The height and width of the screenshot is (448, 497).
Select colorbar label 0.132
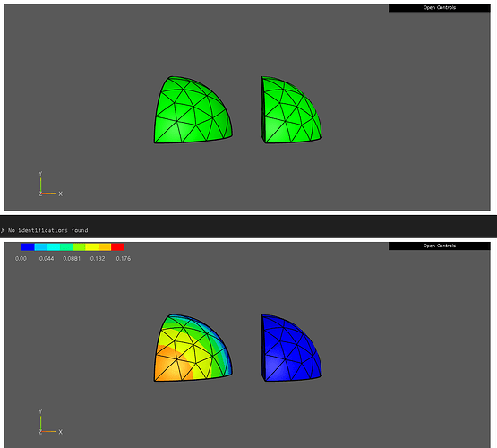98,259
